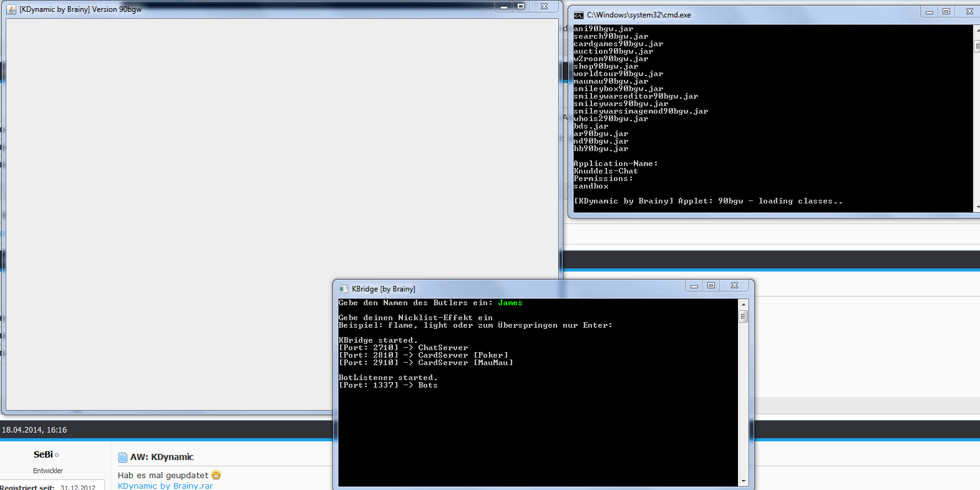Click the KBridge scrollbar up arrow
The image size is (980, 490).
(743, 304)
